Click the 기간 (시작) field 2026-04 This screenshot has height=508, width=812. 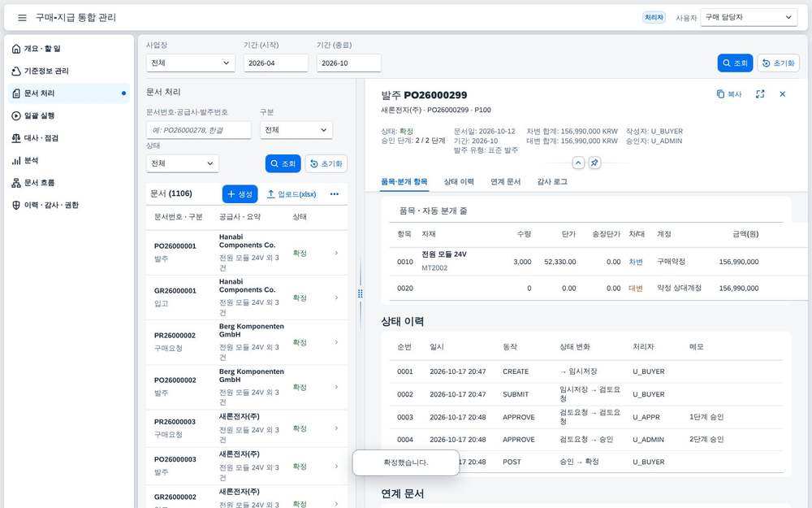coord(276,63)
